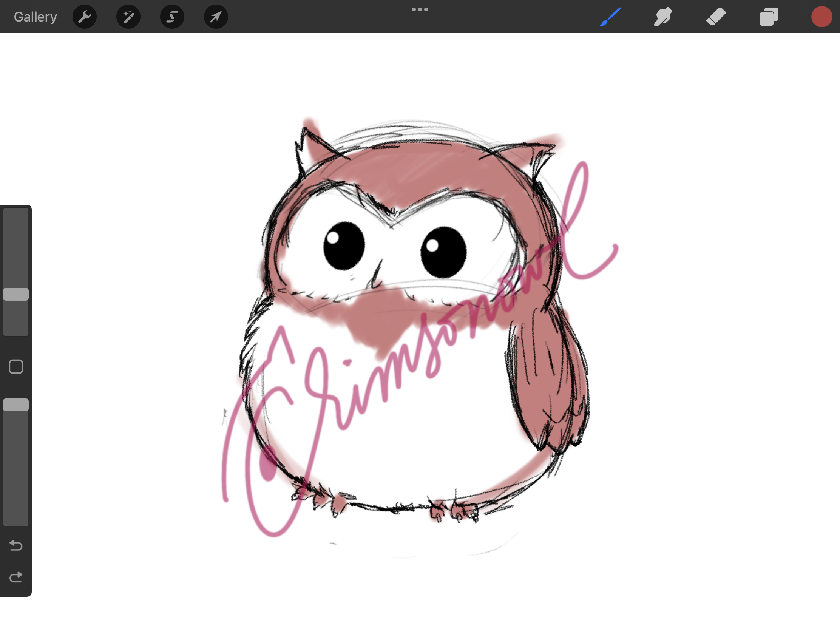Viewport: 840px width, 630px height.
Task: Tap the three-dot menu at top center
Action: click(420, 9)
